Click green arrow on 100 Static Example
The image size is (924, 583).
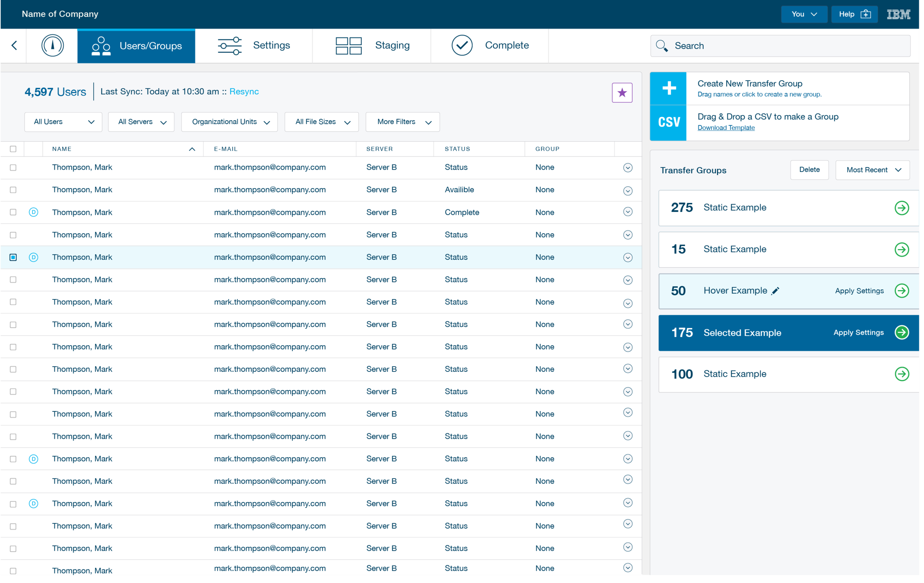pos(902,374)
